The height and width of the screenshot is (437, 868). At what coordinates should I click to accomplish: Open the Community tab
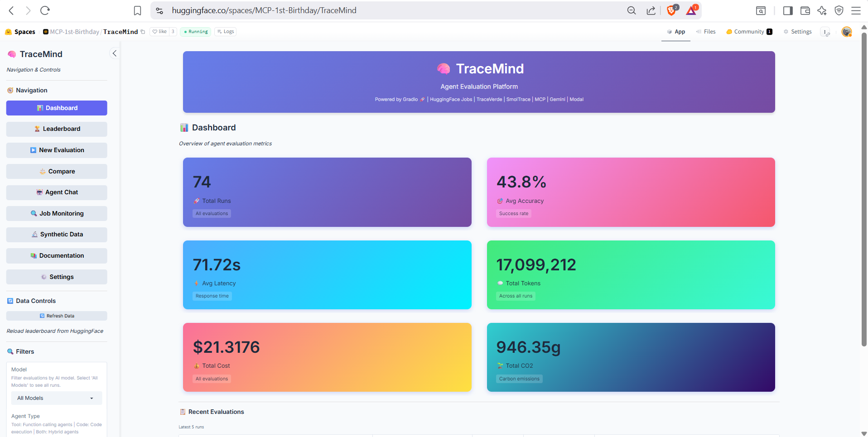749,32
